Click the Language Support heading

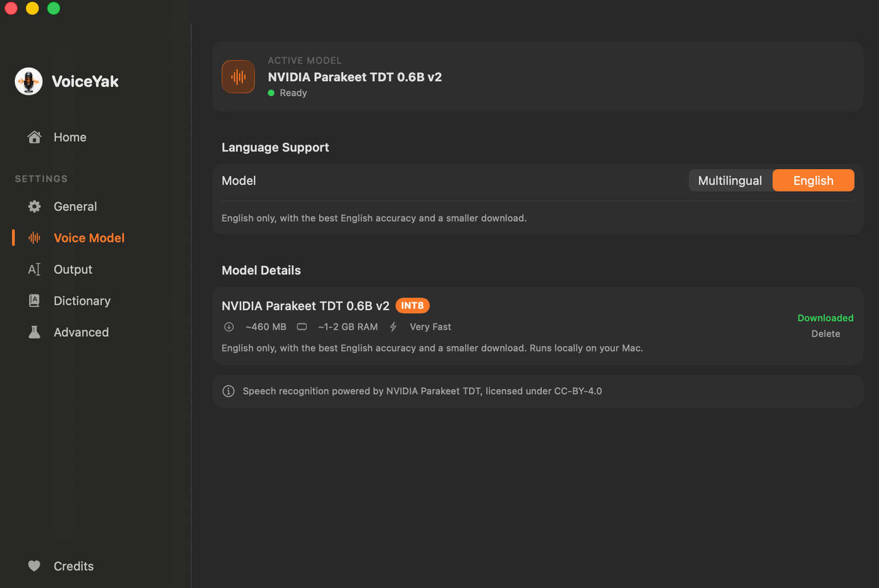[x=275, y=148]
